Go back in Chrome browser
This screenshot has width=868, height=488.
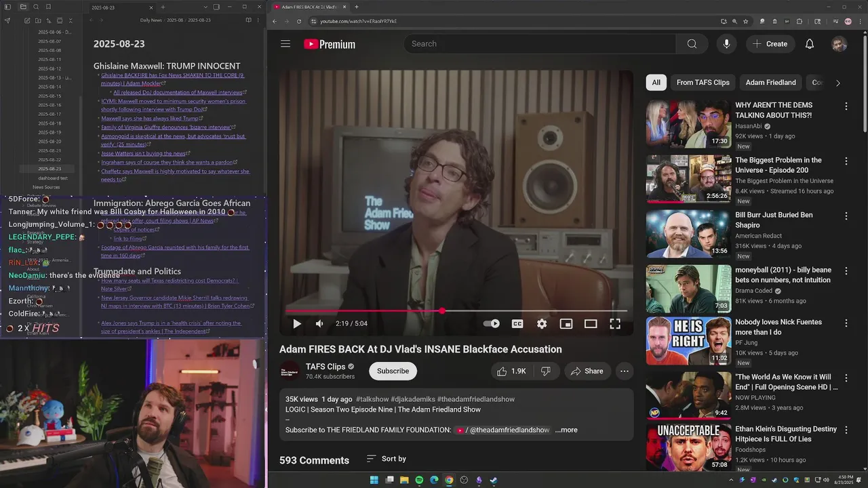[275, 21]
